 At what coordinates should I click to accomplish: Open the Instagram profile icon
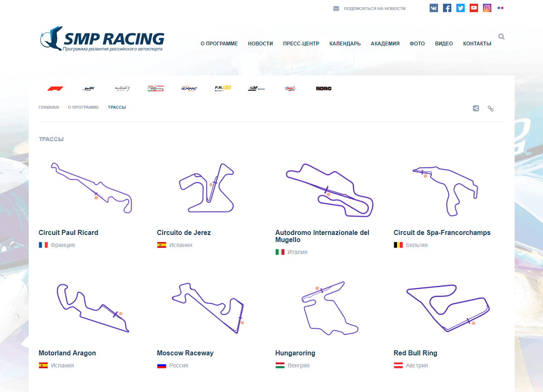pyautogui.click(x=487, y=8)
